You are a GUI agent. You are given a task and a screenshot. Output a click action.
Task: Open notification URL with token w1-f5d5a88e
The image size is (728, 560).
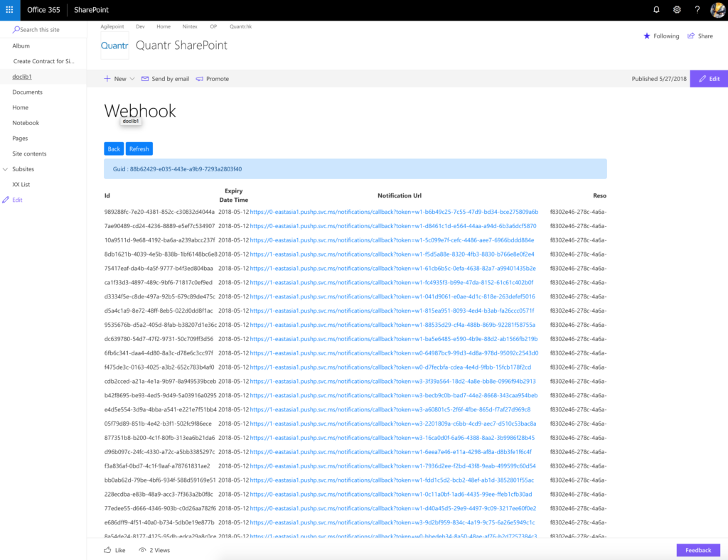tap(392, 254)
